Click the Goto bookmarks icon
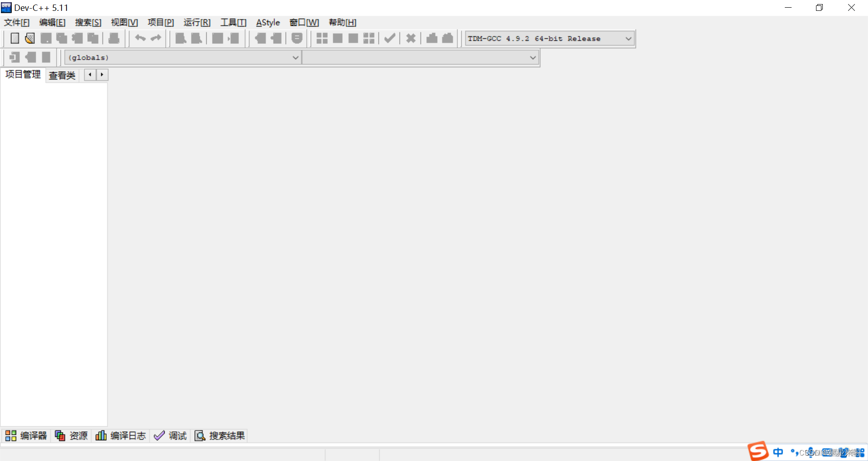The height and width of the screenshot is (461, 868). [46, 57]
